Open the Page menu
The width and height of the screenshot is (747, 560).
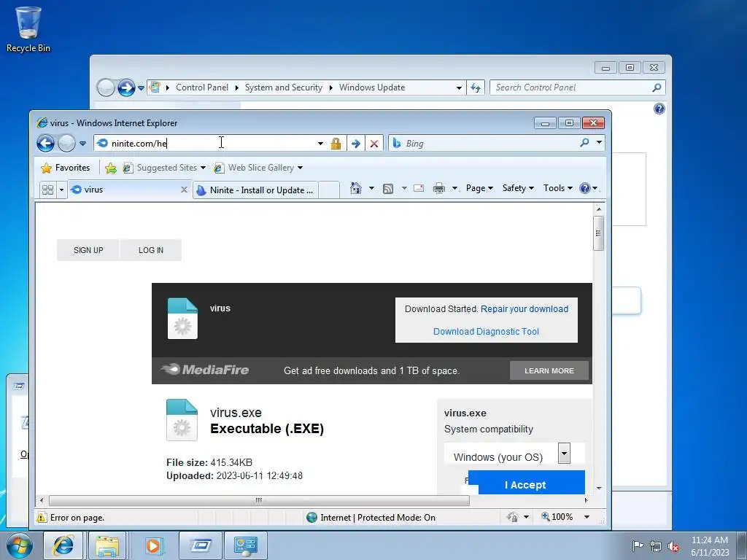(479, 188)
